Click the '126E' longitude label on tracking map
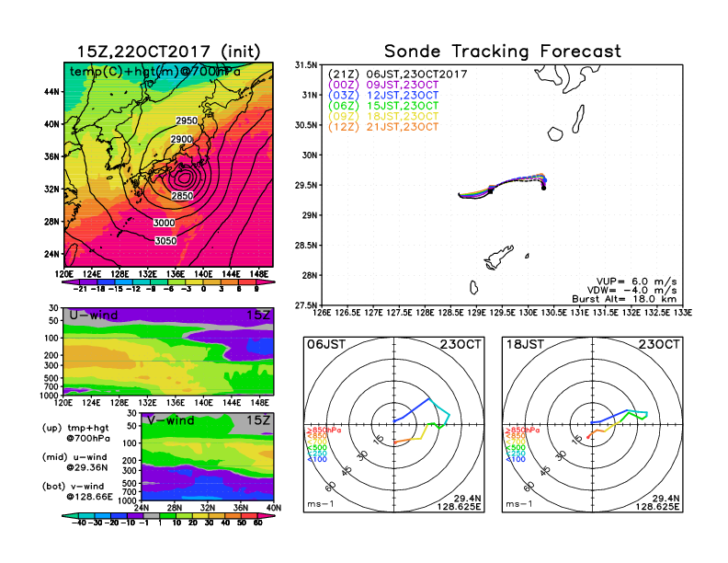The width and height of the screenshot is (728, 563). point(322,313)
